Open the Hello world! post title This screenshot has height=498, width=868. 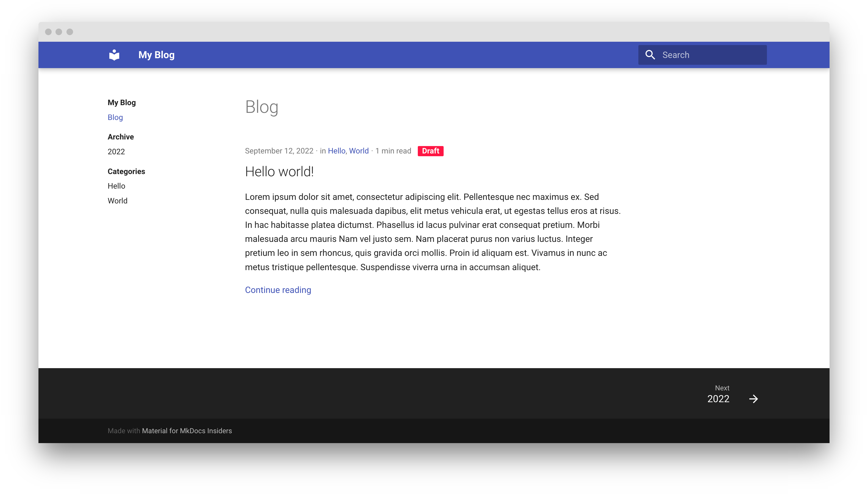pos(279,171)
